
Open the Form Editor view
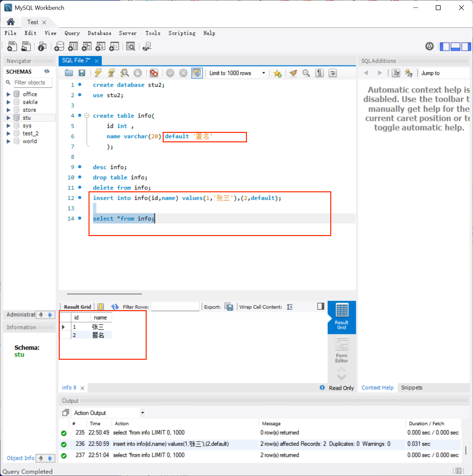coord(342,350)
